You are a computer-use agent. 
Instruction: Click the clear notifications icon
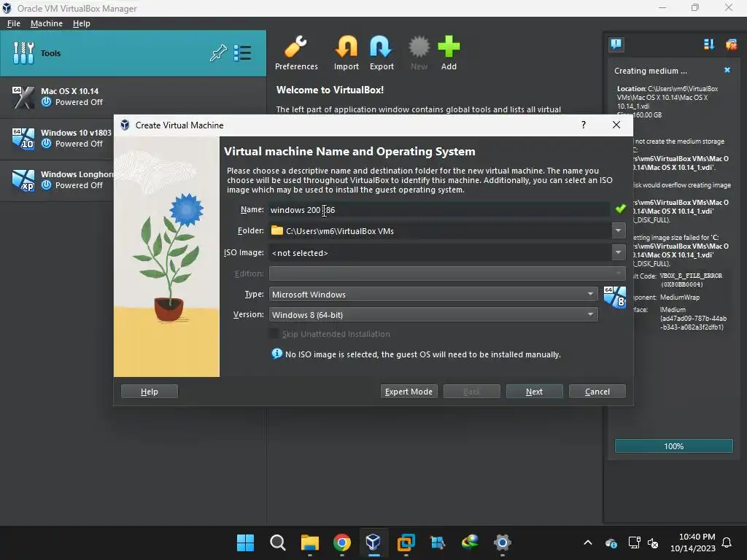click(x=731, y=44)
